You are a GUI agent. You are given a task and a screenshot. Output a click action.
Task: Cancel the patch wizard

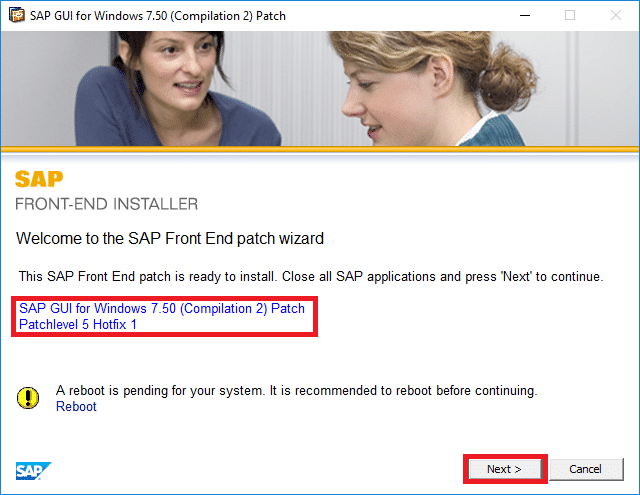(586, 469)
